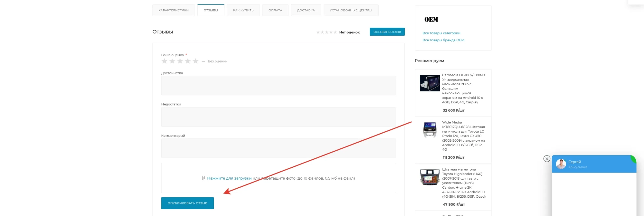This screenshot has height=216, width=644.
Task: Open the Характеристики tab
Action: point(174,10)
